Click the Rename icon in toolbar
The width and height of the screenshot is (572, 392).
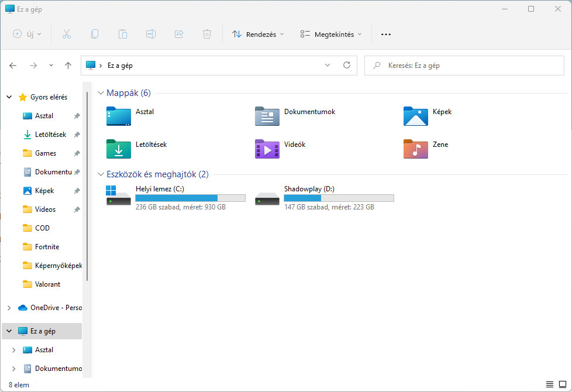pyautogui.click(x=151, y=34)
